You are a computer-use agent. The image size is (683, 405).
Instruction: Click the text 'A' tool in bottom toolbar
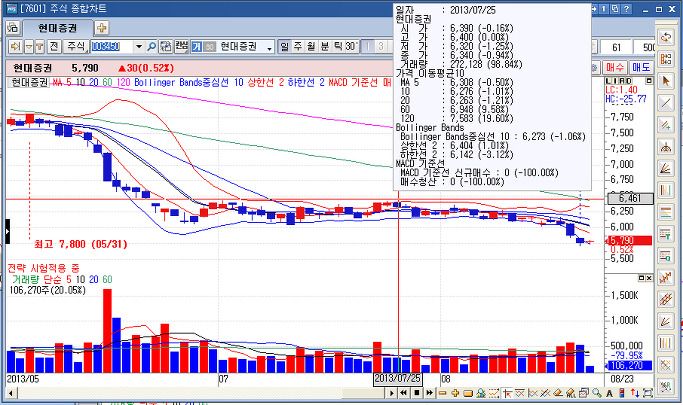pos(609,393)
